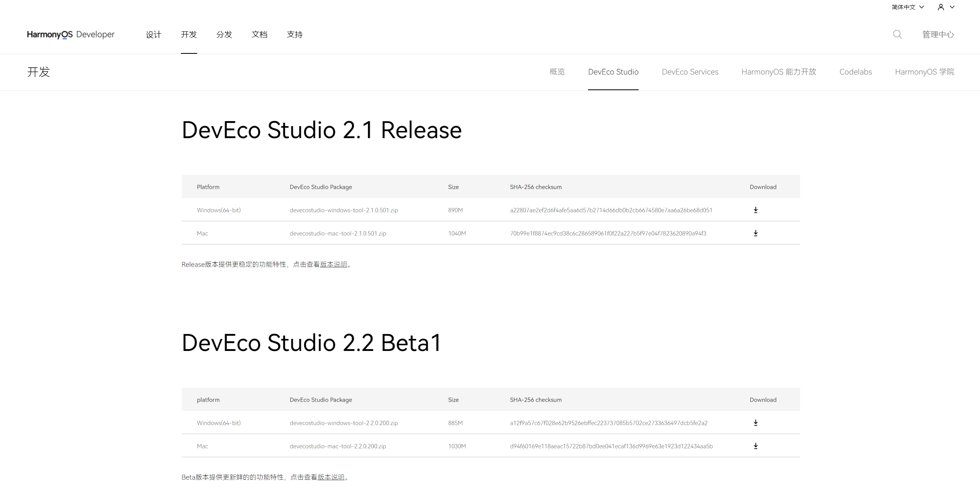This screenshot has height=503, width=980.
Task: Open the 设计 menu
Action: click(153, 34)
